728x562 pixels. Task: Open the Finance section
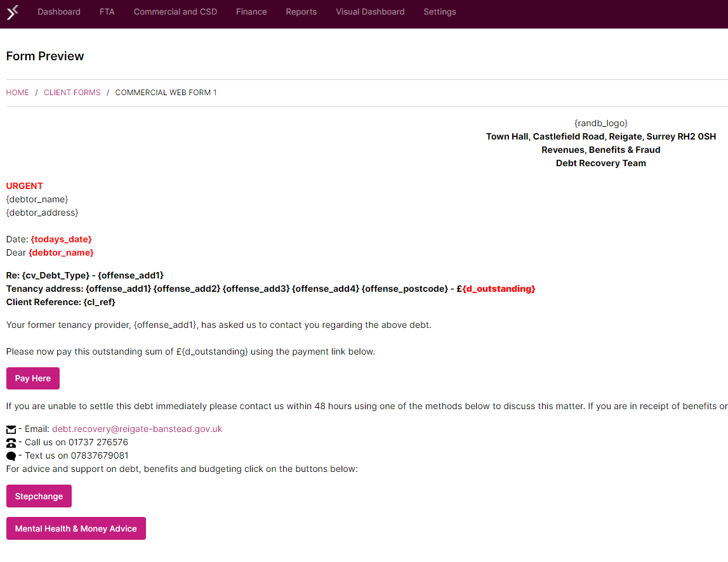251,11
